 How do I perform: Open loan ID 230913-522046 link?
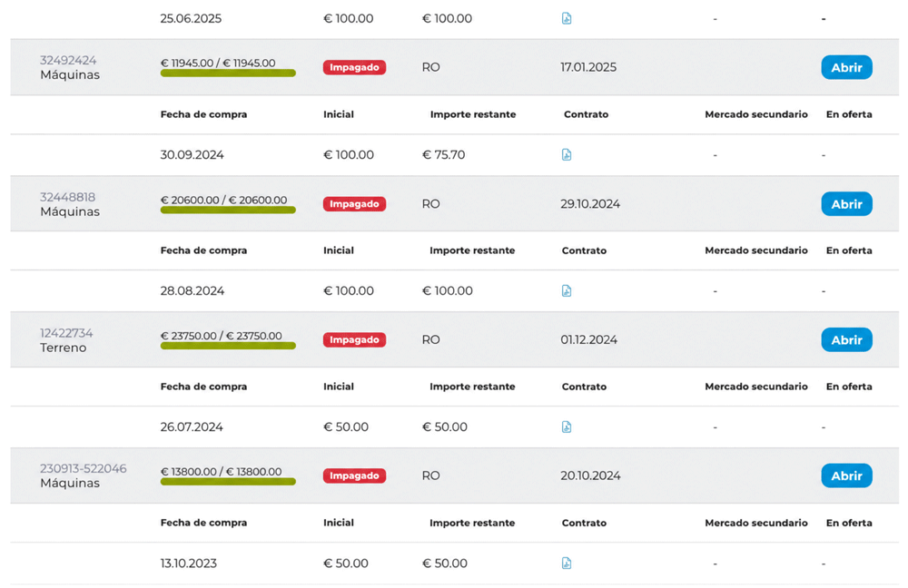pos(84,468)
